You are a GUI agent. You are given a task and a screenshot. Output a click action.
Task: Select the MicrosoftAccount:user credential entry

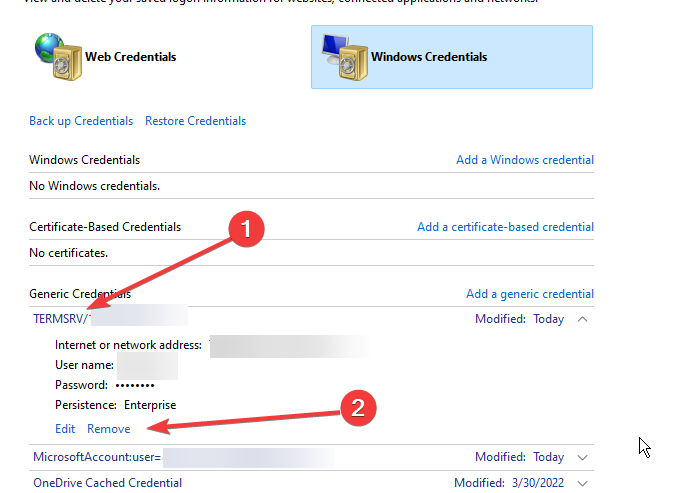(x=97, y=457)
